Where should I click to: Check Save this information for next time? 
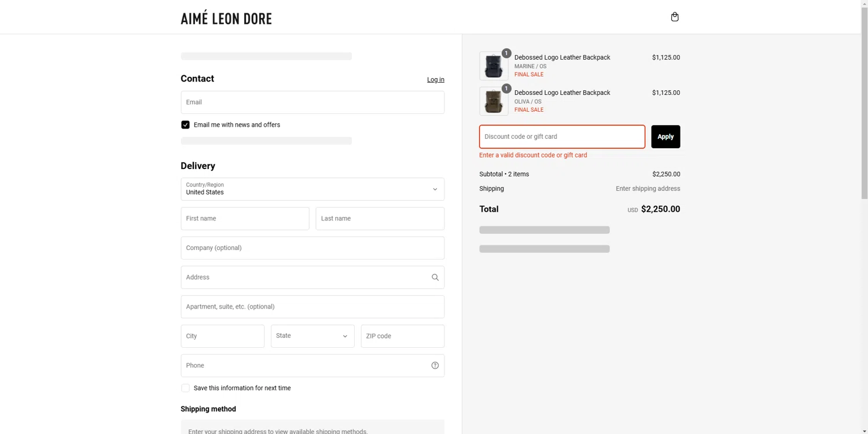[x=185, y=388]
